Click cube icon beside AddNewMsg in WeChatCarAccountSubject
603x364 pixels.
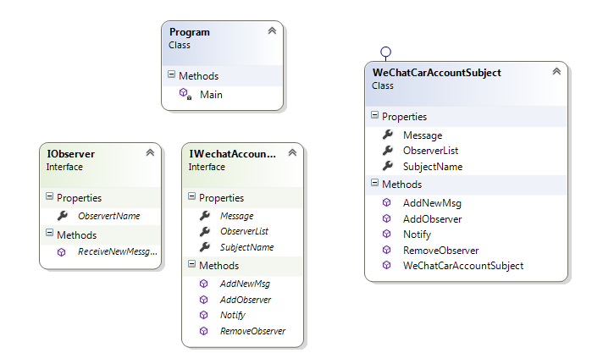tap(386, 202)
